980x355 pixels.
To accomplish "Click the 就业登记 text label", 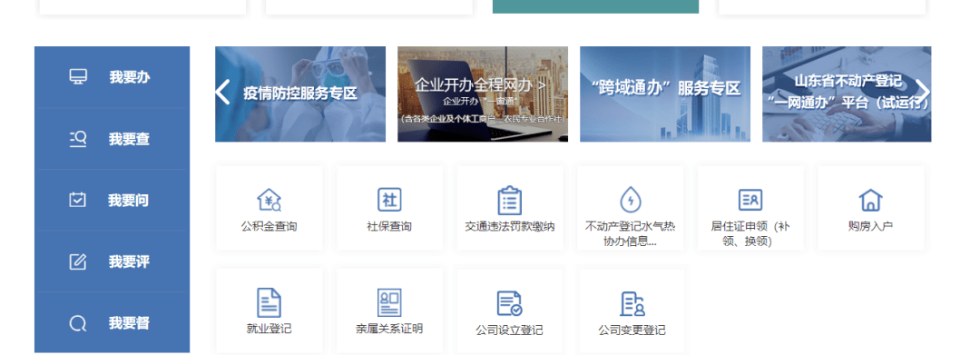I will click(269, 329).
